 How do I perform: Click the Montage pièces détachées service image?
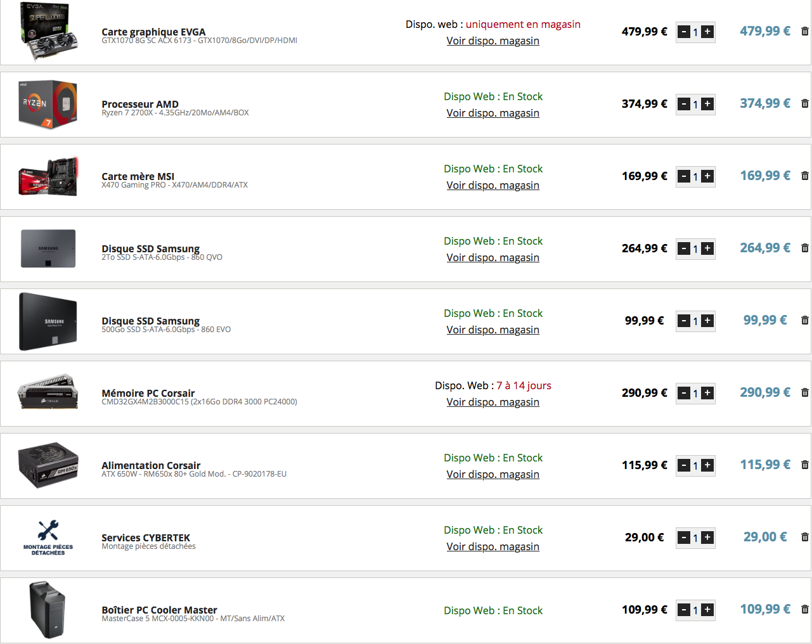[48, 538]
